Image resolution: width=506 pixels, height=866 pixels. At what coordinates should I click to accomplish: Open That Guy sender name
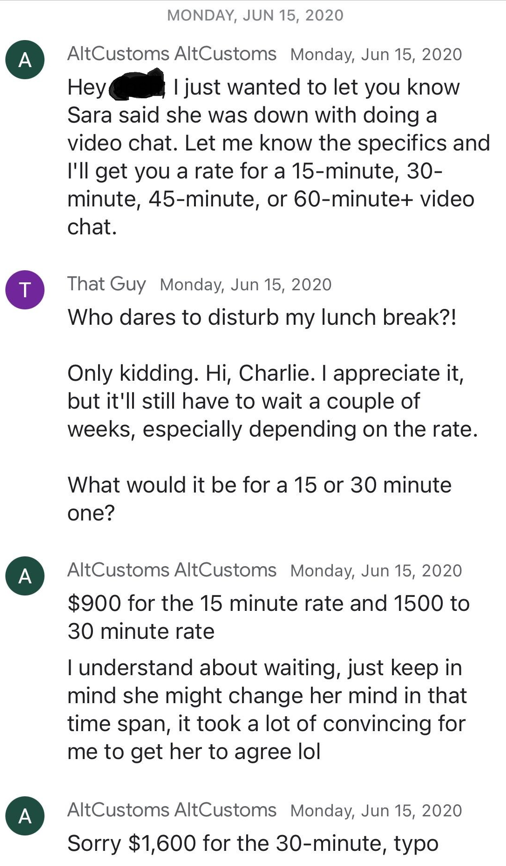107,284
